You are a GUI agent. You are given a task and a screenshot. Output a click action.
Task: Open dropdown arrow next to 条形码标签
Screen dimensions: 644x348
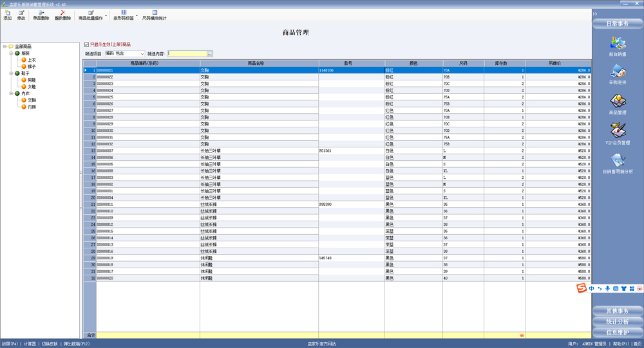(137, 15)
